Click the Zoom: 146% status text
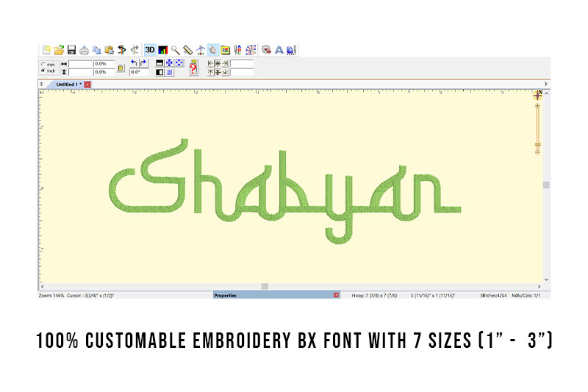 click(51, 296)
